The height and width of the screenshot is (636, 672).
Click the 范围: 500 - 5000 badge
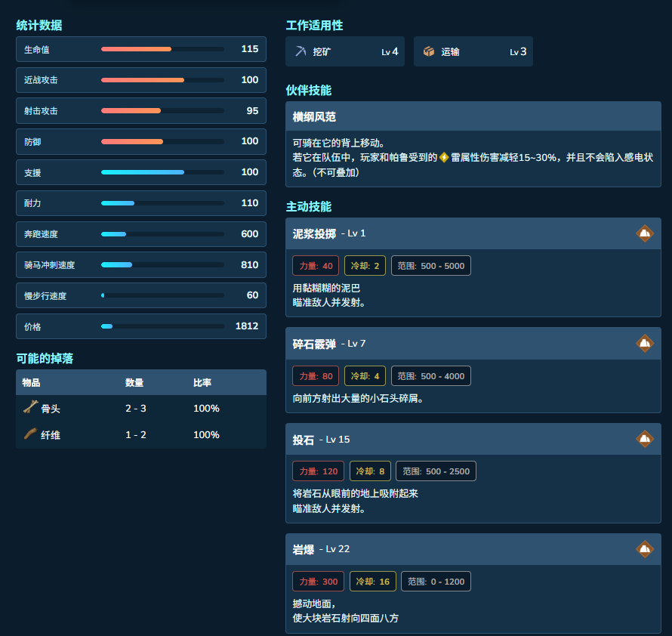(430, 266)
